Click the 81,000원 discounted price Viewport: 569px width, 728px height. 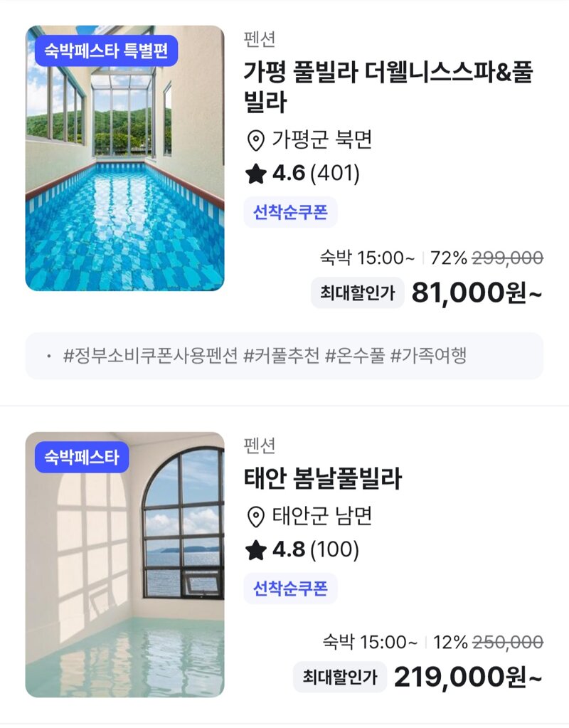pos(477,293)
